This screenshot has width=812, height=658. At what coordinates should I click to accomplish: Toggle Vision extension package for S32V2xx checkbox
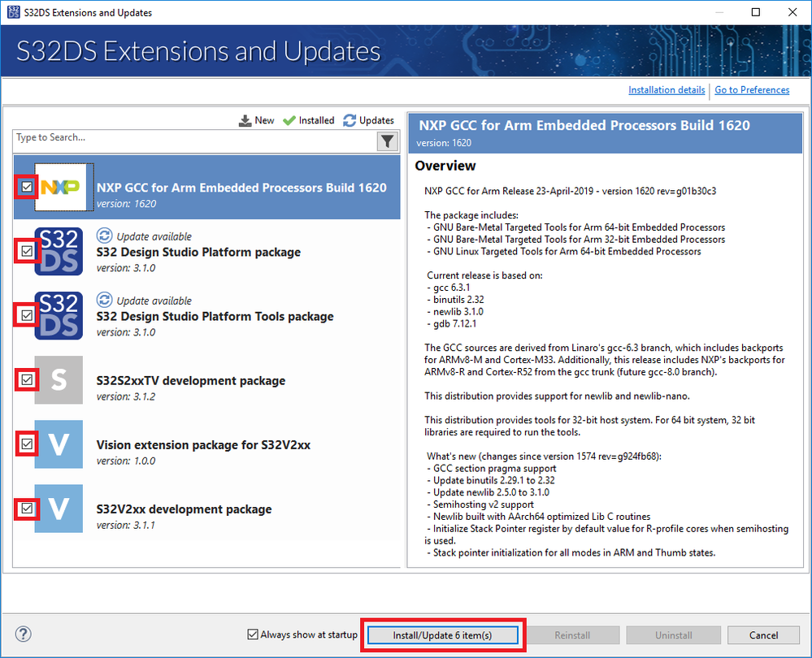[x=27, y=444]
